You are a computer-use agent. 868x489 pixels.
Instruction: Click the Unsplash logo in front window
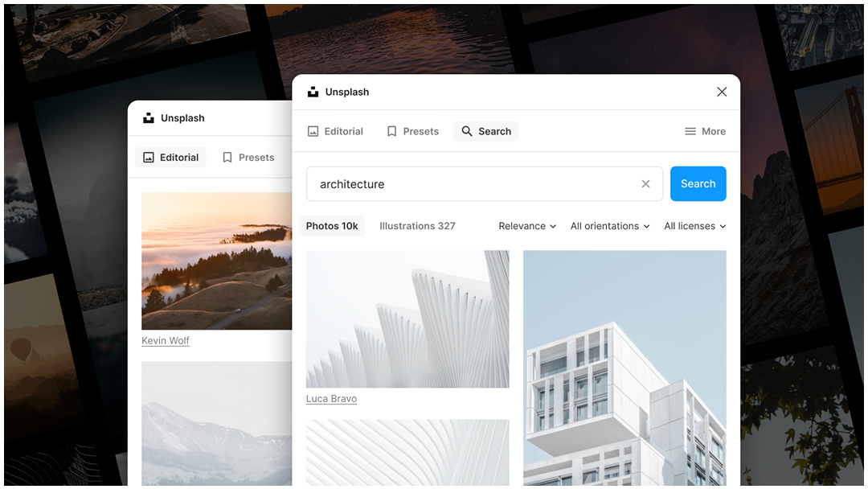pos(313,92)
